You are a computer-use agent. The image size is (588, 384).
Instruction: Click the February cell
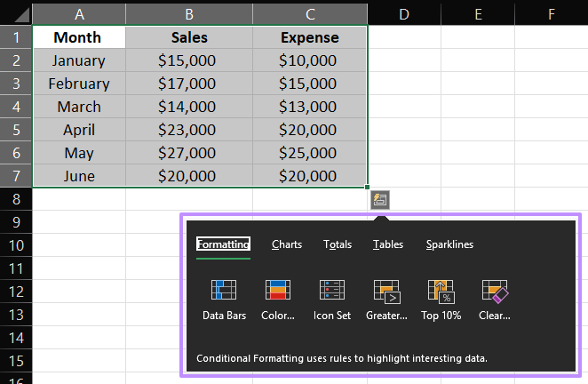(x=78, y=84)
